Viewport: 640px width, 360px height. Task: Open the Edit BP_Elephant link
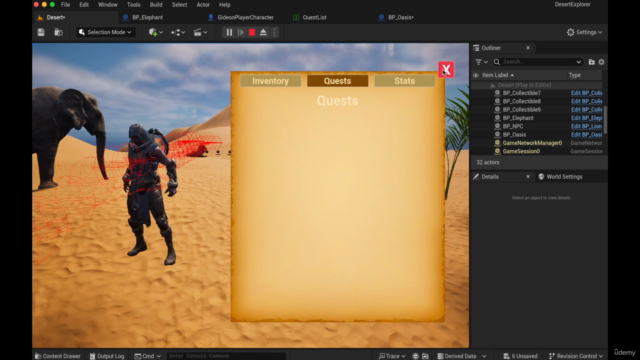pyautogui.click(x=587, y=118)
